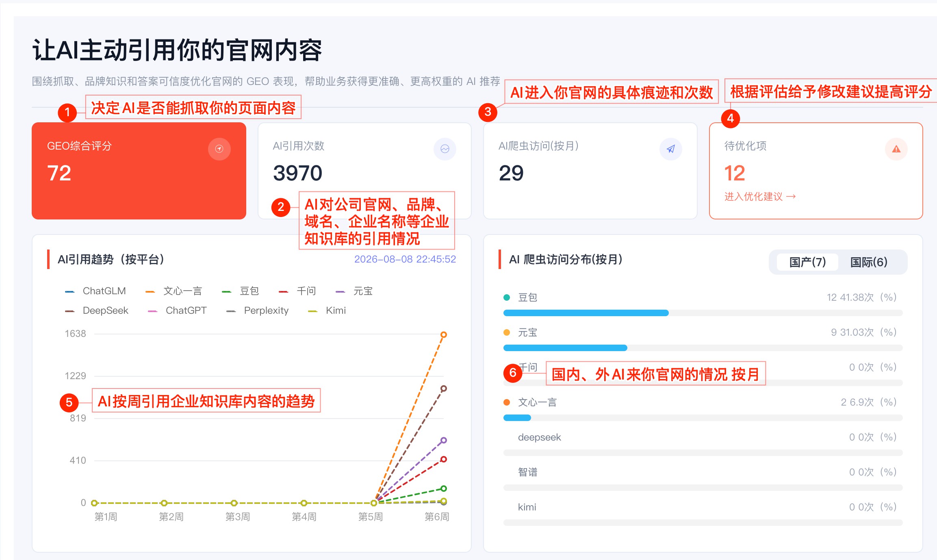Screen dimensions: 937x560
Task: Click the 第3周 data point on the baseline
Action: tap(234, 503)
